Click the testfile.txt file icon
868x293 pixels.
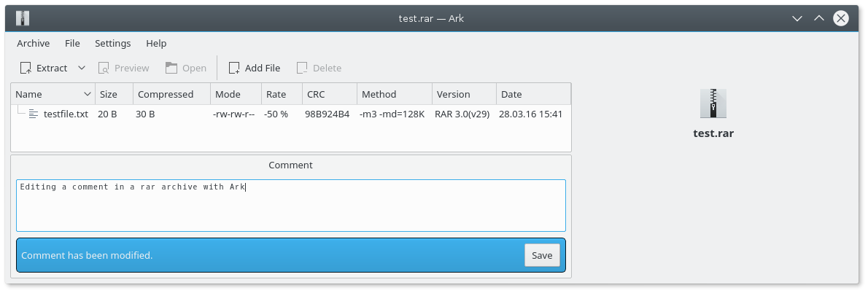point(34,114)
